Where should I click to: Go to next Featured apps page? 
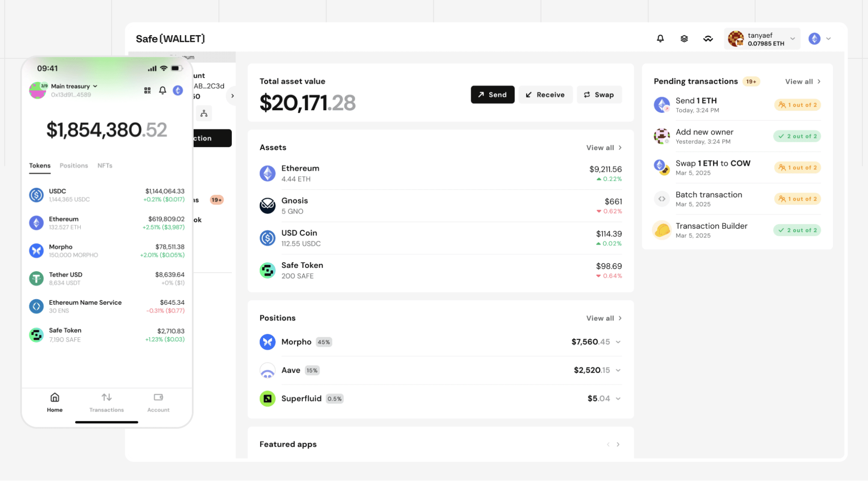click(x=618, y=445)
